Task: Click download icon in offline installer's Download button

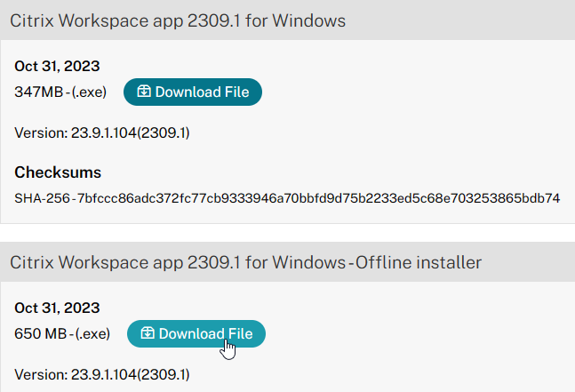Action: (x=148, y=333)
